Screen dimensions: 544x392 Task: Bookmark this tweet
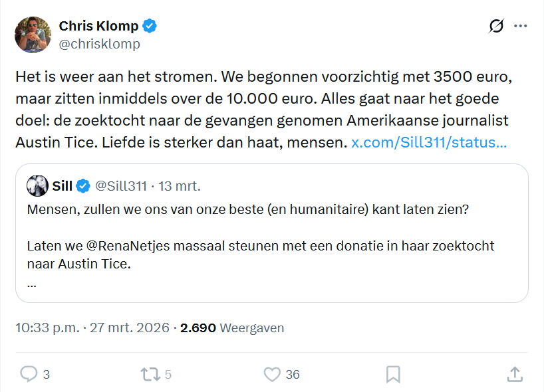pyautogui.click(x=393, y=374)
